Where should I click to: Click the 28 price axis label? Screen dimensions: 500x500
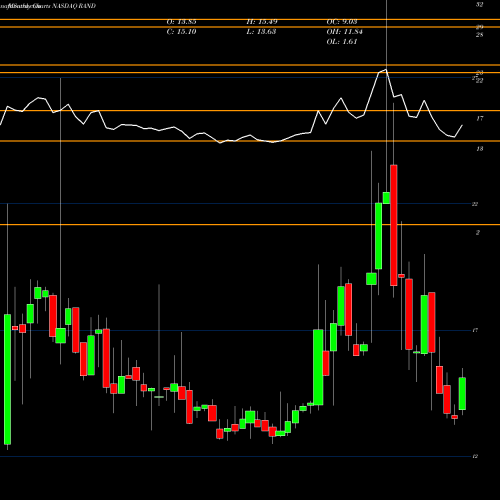pyautogui.click(x=479, y=35)
